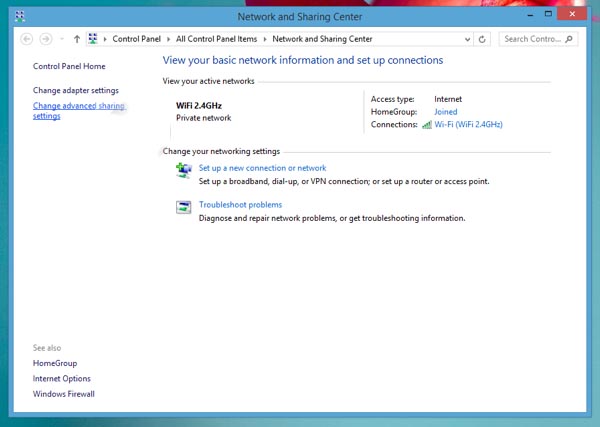Click the Back navigation arrow

coord(27,39)
